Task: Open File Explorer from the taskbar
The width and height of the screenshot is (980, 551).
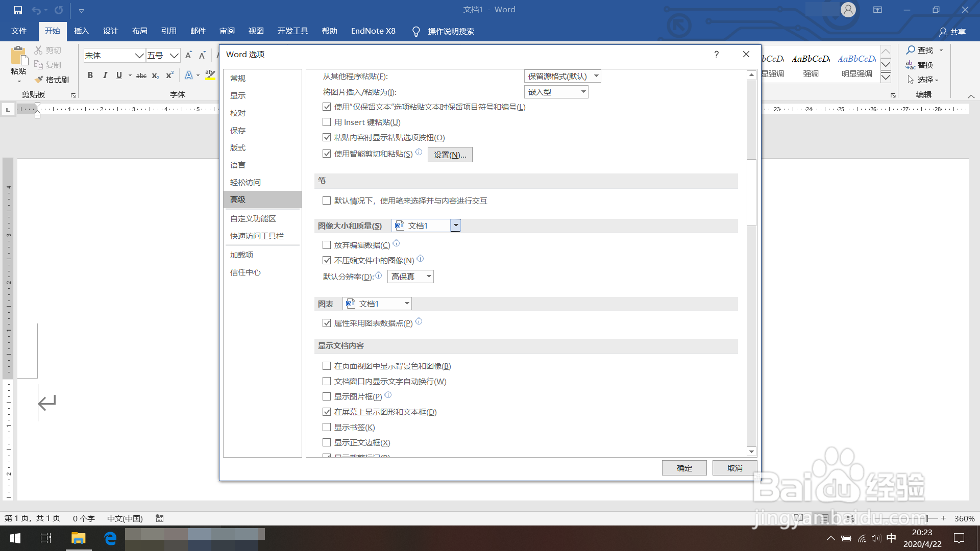Action: (78, 538)
